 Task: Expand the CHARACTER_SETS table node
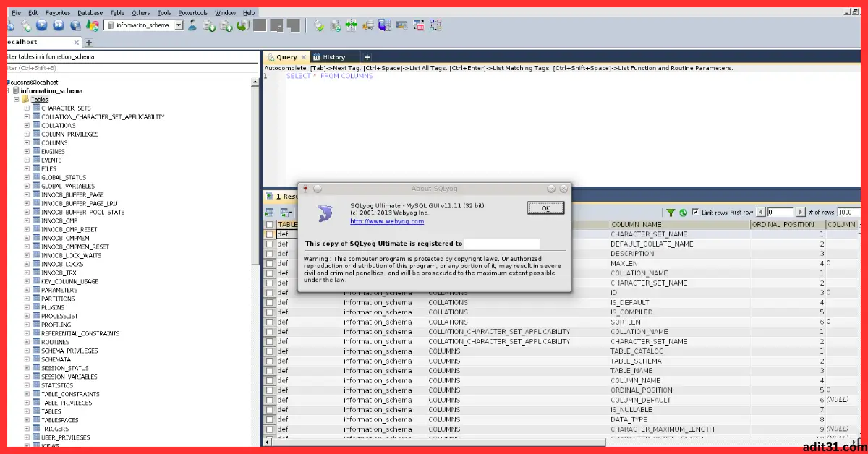click(27, 108)
